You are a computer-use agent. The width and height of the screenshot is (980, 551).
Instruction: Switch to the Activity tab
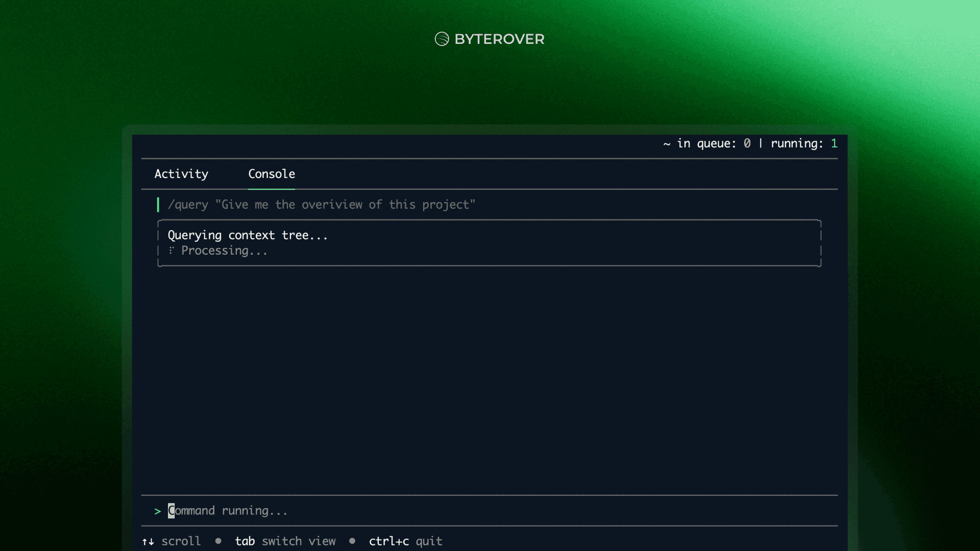coord(181,174)
